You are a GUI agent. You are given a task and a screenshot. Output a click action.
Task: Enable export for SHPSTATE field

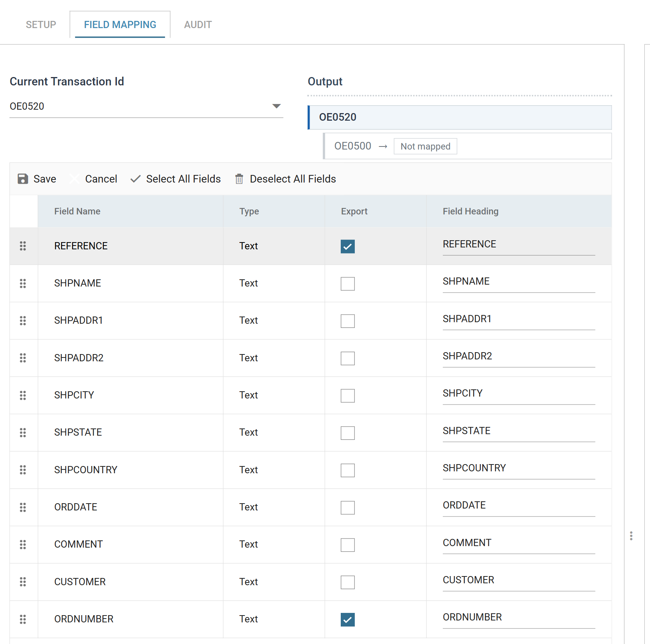tap(348, 433)
